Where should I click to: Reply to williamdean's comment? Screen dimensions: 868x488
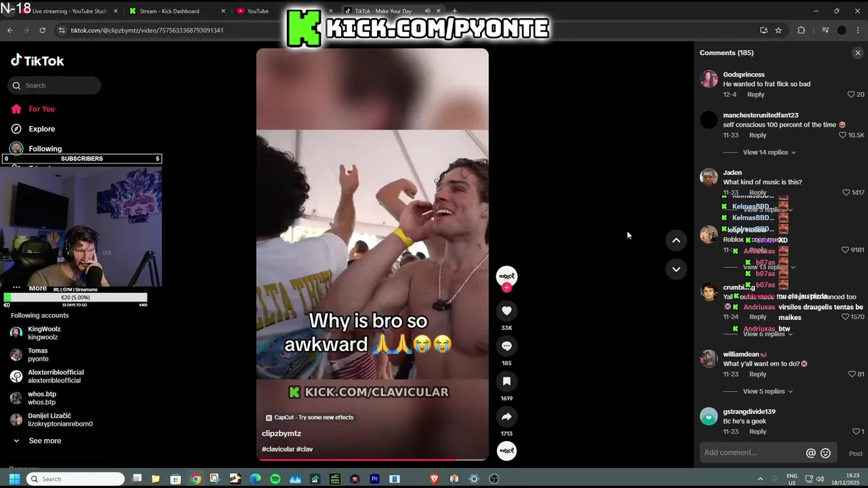click(757, 374)
